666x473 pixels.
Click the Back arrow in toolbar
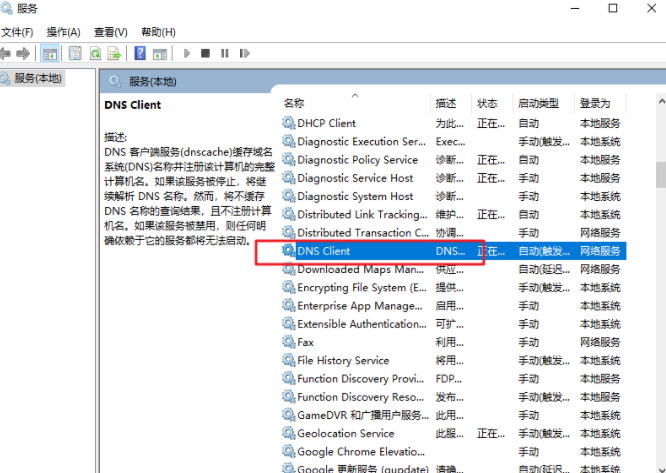pyautogui.click(x=5, y=53)
